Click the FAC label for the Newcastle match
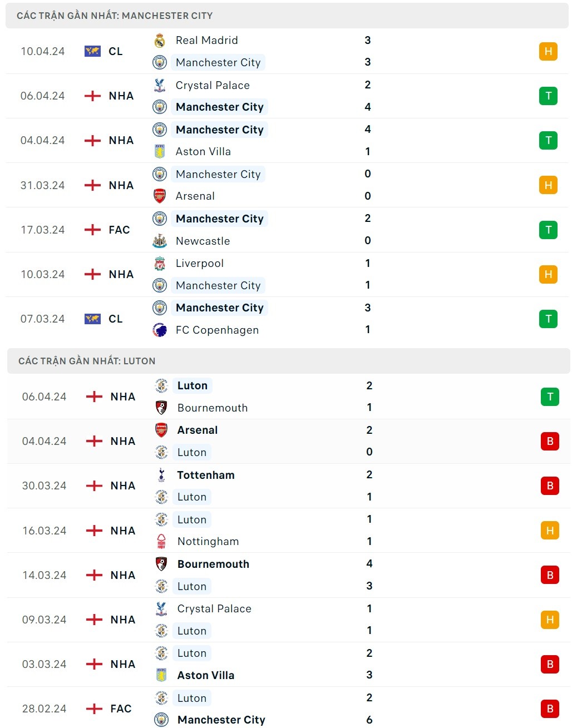This screenshot has width=572, height=728. coord(119,230)
